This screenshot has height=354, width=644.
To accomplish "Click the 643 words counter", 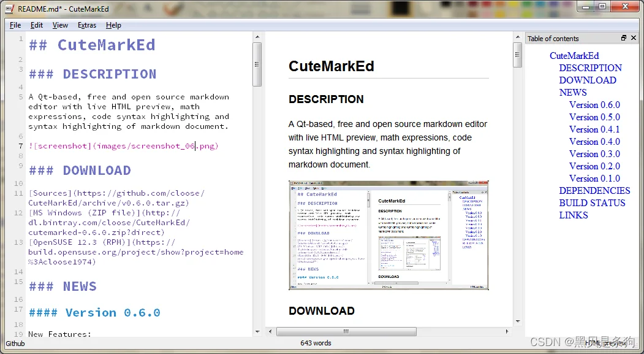I will pos(316,343).
